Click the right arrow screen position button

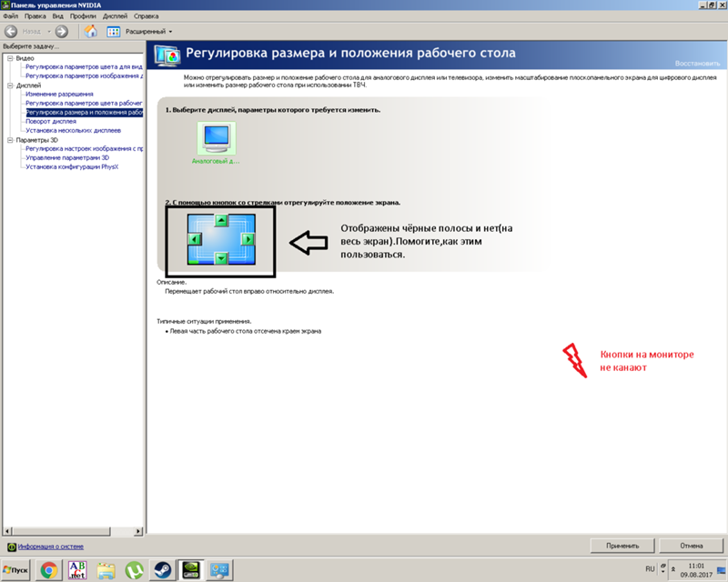click(248, 238)
